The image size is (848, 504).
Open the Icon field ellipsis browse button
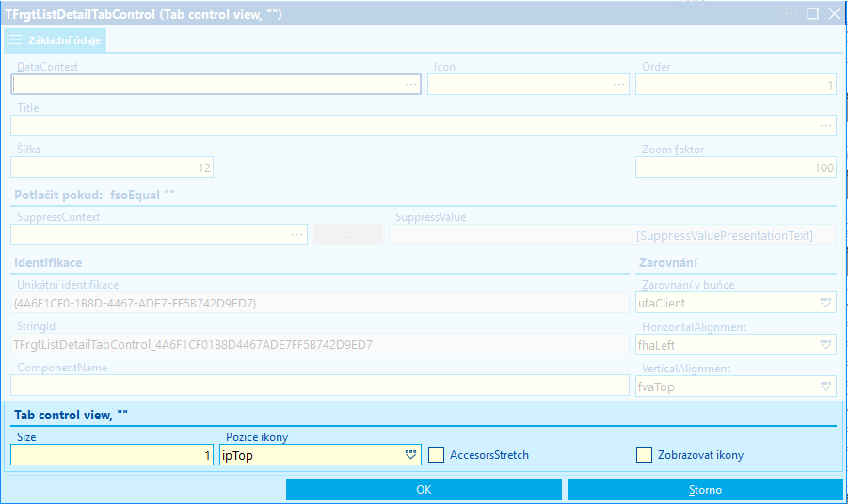[618, 85]
